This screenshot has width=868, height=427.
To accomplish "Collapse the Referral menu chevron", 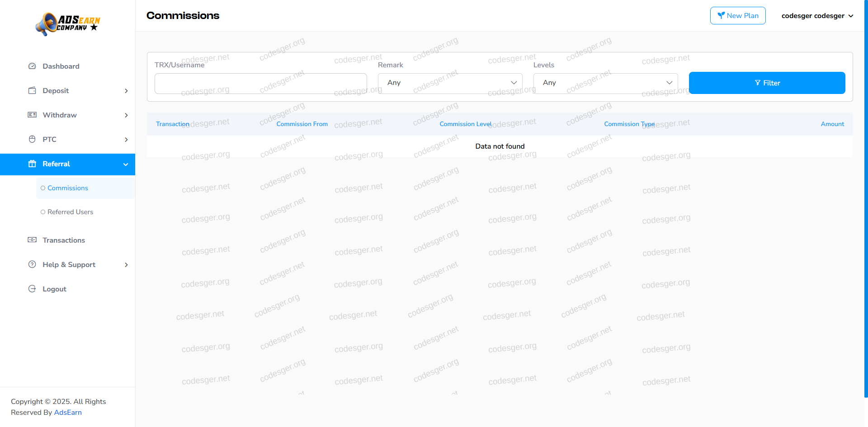I will coord(126,164).
